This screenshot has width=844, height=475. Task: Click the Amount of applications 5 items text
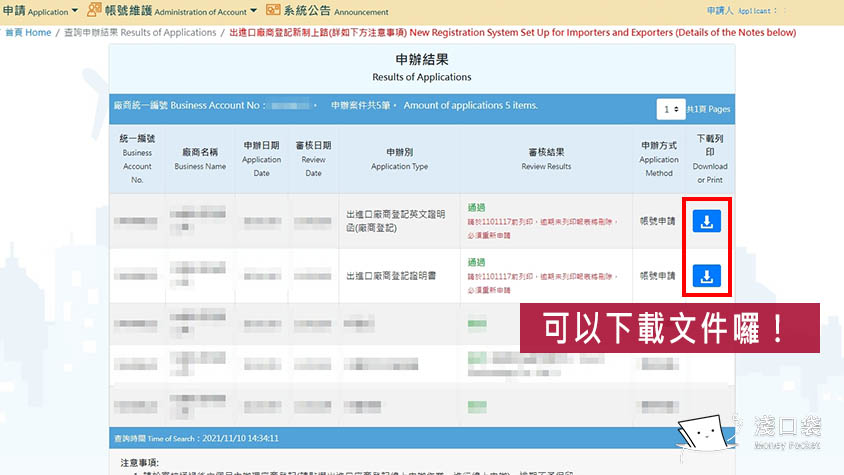(x=471, y=105)
